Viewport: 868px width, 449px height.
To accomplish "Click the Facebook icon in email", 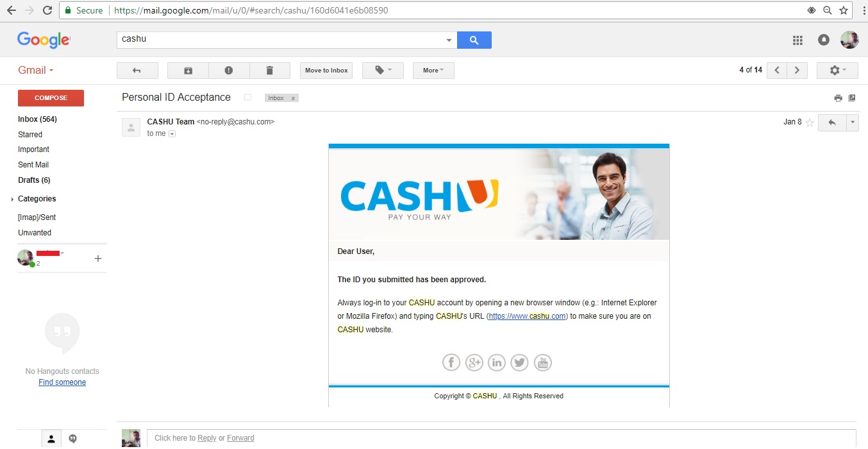I will click(x=451, y=362).
